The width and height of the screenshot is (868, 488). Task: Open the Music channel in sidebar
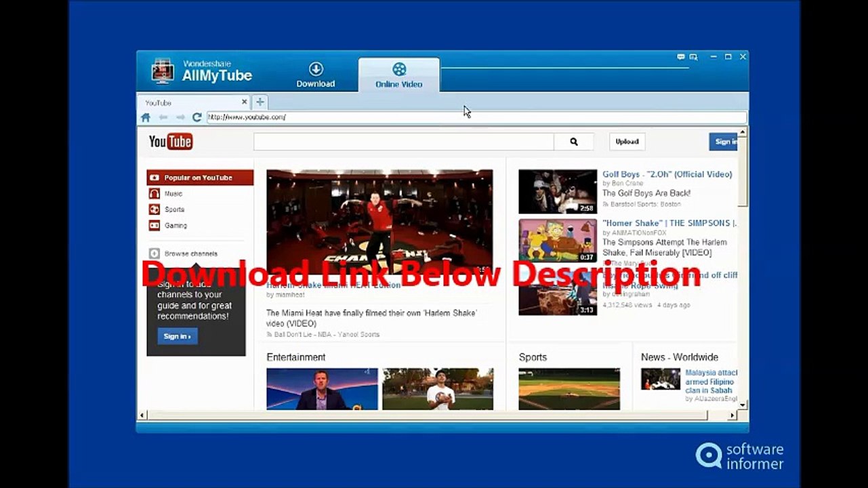coord(173,194)
